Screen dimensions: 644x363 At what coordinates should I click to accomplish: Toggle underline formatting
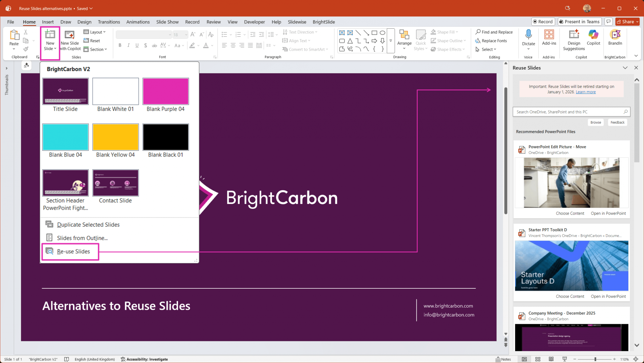click(x=137, y=45)
